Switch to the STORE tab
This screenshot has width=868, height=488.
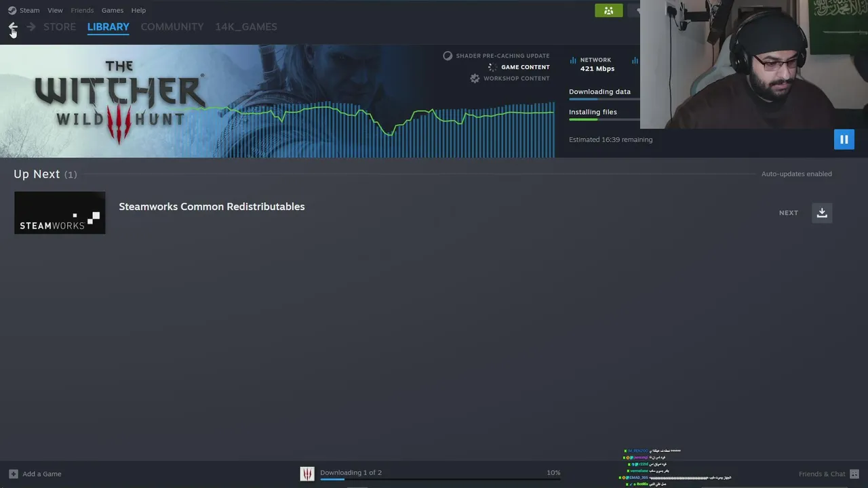click(x=60, y=27)
